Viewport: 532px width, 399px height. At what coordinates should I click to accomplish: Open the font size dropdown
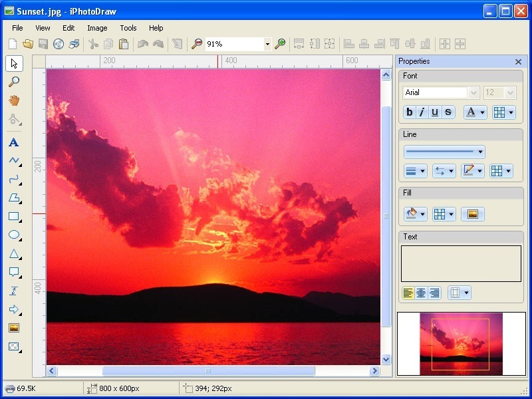pos(509,92)
